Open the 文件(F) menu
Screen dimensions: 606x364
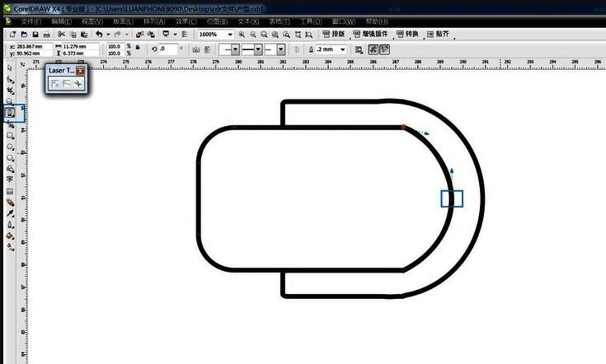(x=31, y=20)
